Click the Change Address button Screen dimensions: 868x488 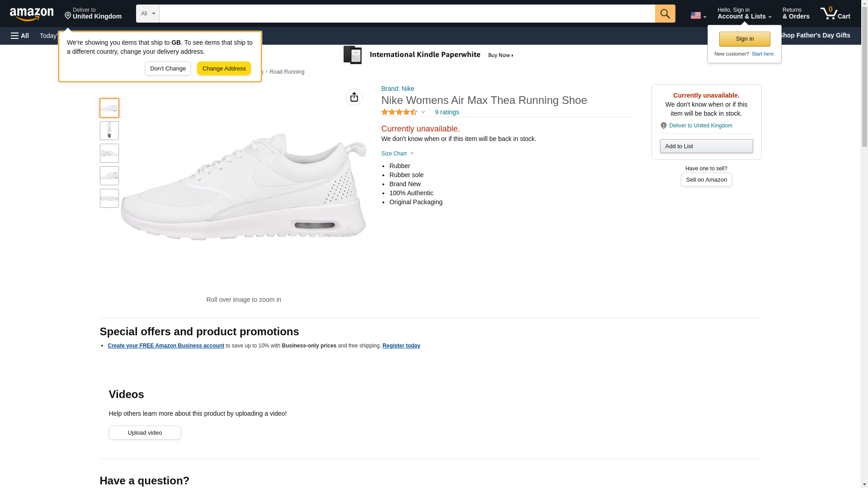click(224, 69)
